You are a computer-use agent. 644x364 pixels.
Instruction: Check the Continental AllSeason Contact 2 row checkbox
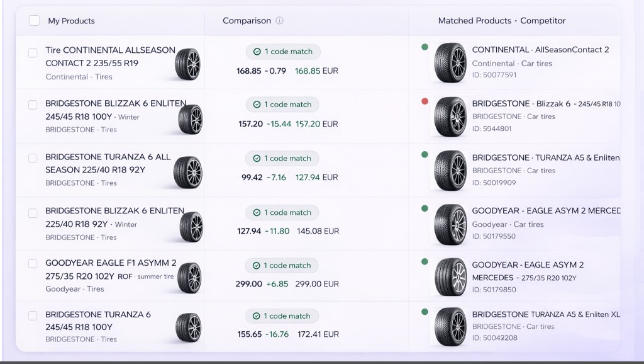(x=33, y=52)
